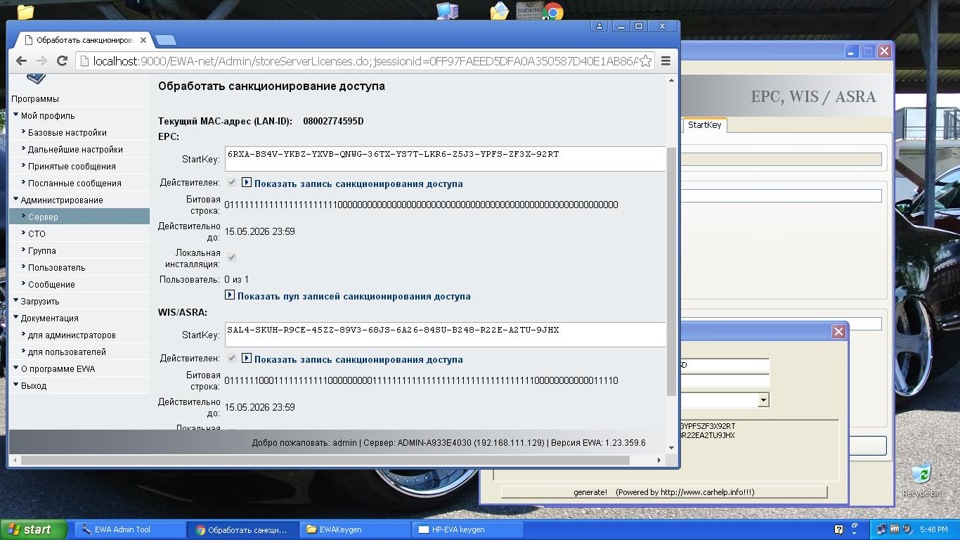Screen dimensions: 960x540
Task: Click the EPC expiry date 15.05.2026 23:59
Action: pos(260,231)
